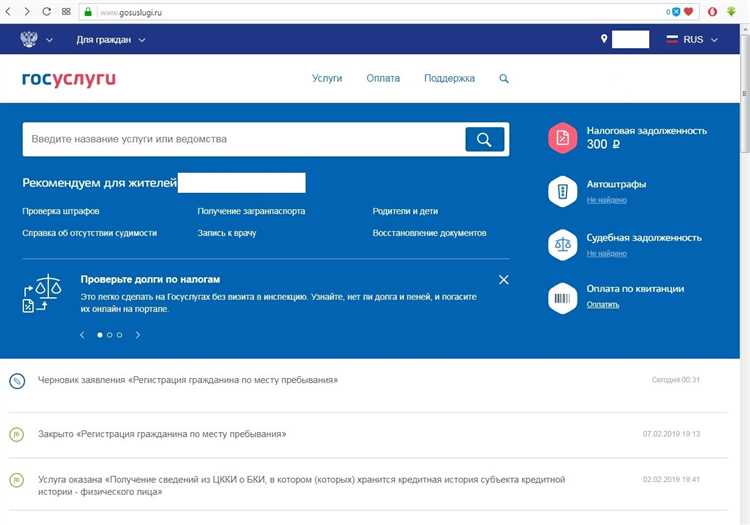750x525 pixels.
Task: Click the Автоштрафы traffic light icon
Action: (x=562, y=191)
